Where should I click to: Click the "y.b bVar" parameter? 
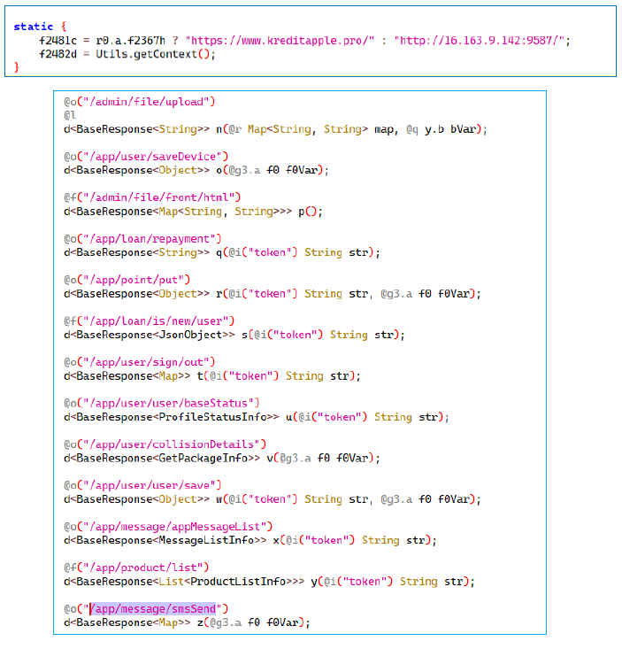pos(450,129)
